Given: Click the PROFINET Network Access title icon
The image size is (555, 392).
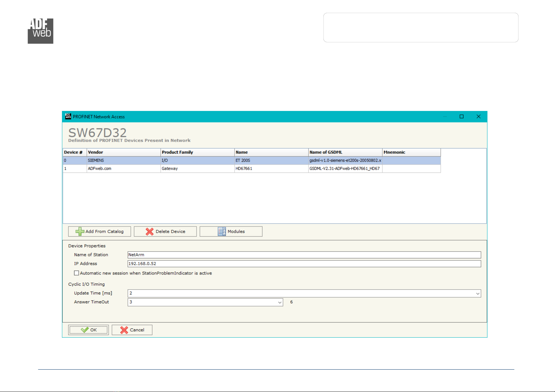Looking at the screenshot, I should tap(68, 116).
